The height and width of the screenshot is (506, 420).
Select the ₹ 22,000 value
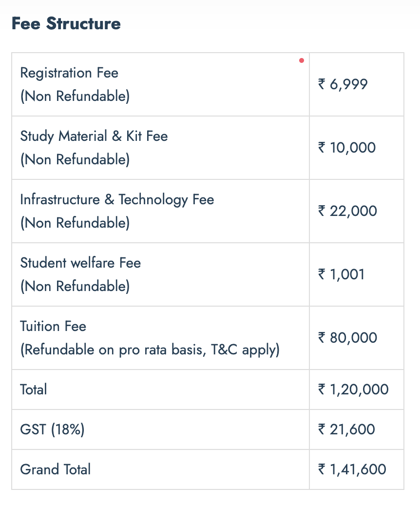347,211
